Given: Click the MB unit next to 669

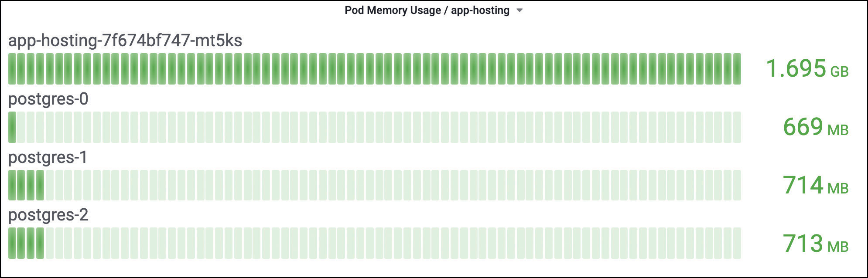Looking at the screenshot, I should coord(838,130).
